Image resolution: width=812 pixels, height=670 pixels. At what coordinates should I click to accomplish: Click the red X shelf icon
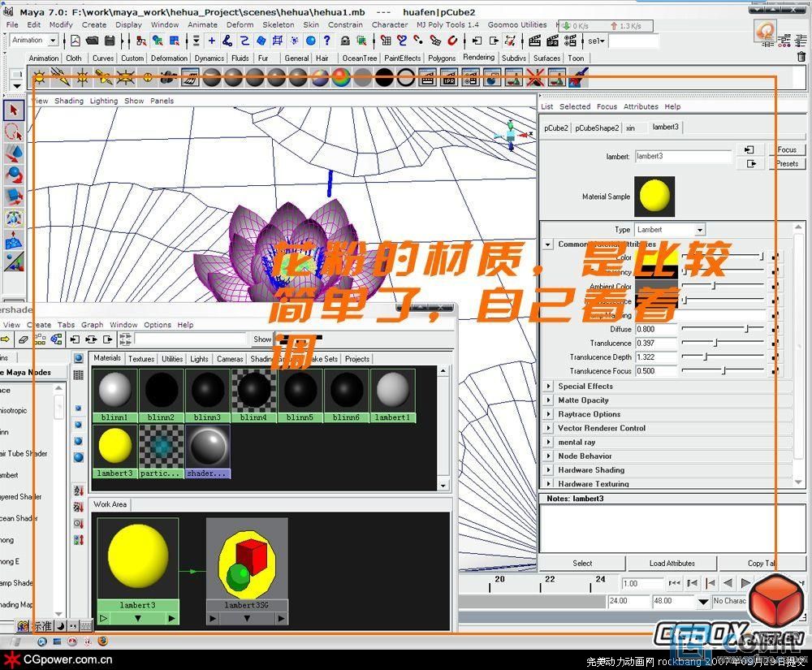coord(535,78)
